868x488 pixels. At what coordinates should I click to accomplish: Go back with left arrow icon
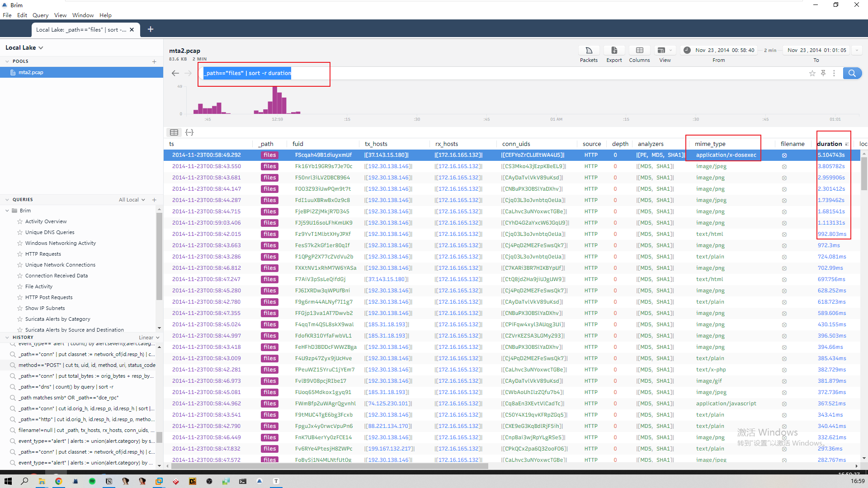point(175,73)
